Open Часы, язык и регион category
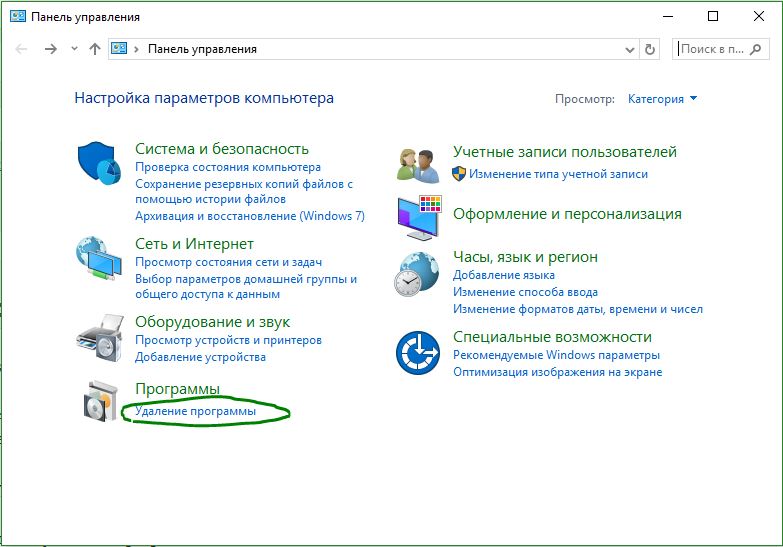The image size is (783, 547). [x=525, y=257]
